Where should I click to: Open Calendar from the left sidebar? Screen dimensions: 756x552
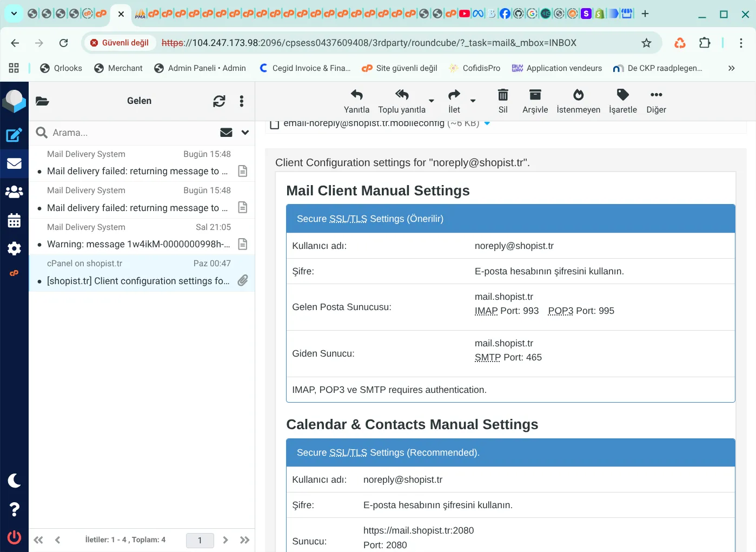pyautogui.click(x=14, y=220)
